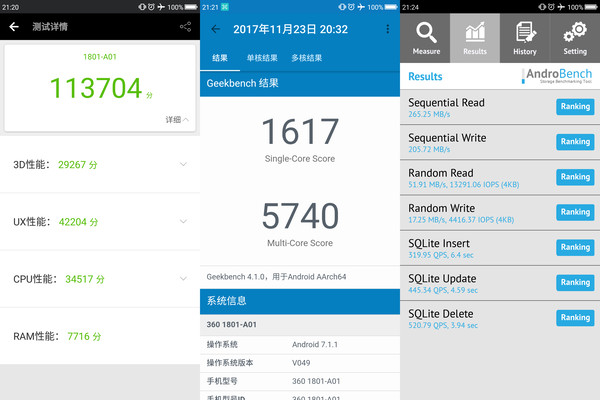Tap the Geekbench 4.1.0 version text
Viewport: 600px width, 400px height.
276,276
